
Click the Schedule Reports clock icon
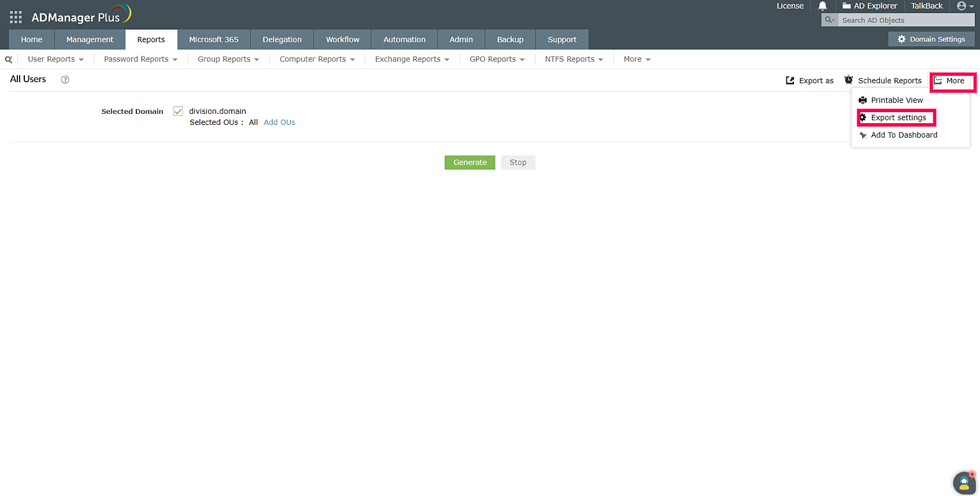pos(849,80)
